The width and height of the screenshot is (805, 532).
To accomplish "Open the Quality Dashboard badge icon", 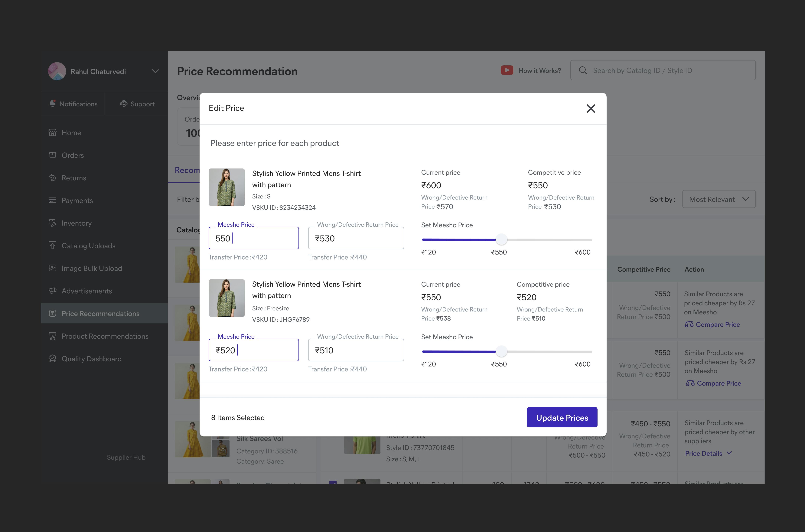I will click(x=53, y=359).
